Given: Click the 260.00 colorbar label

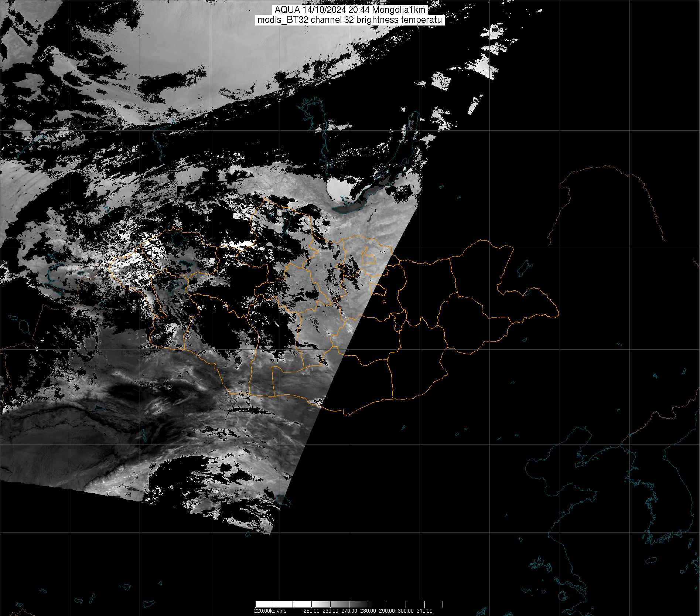Looking at the screenshot, I should coord(331,610).
